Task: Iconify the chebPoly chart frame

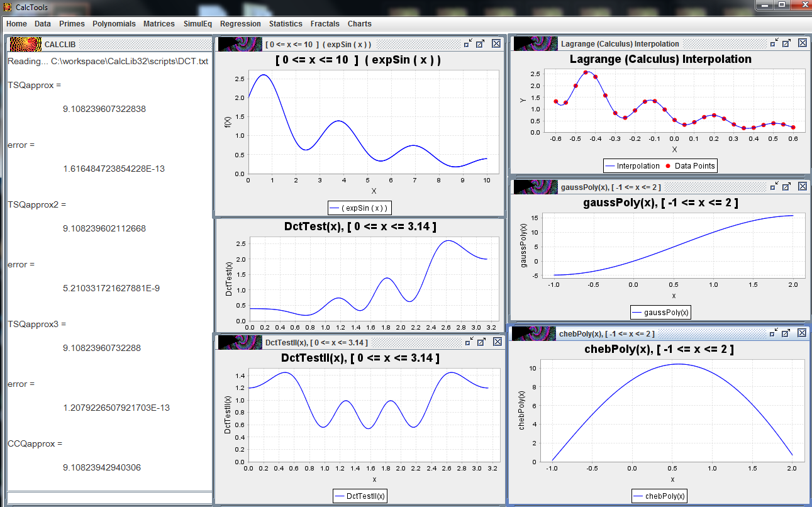Action: (774, 333)
